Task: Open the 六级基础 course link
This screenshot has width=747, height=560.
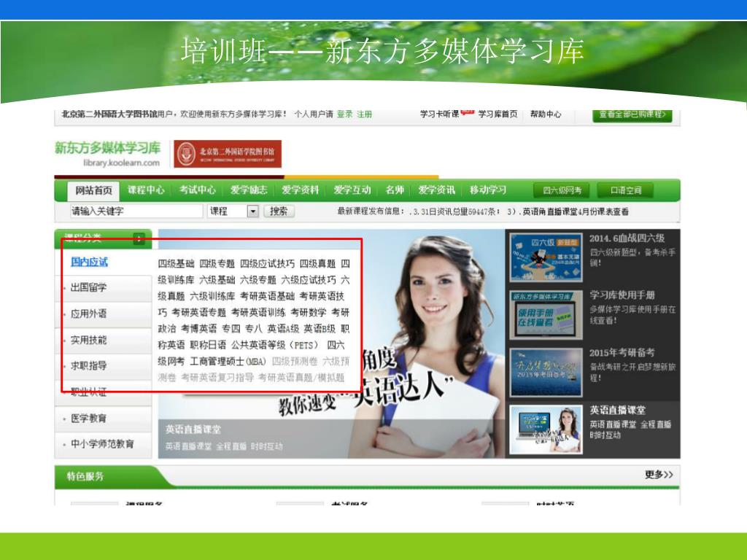Action: click(x=217, y=280)
